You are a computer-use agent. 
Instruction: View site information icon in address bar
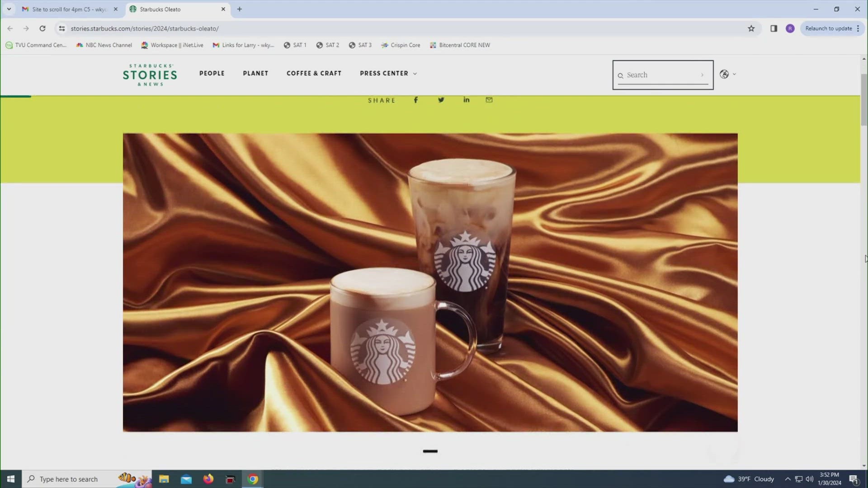point(62,28)
